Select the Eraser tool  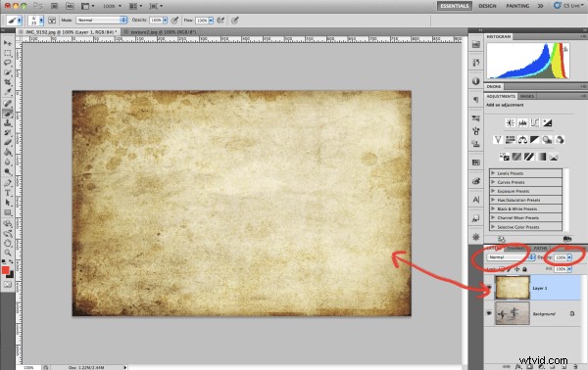click(8, 142)
